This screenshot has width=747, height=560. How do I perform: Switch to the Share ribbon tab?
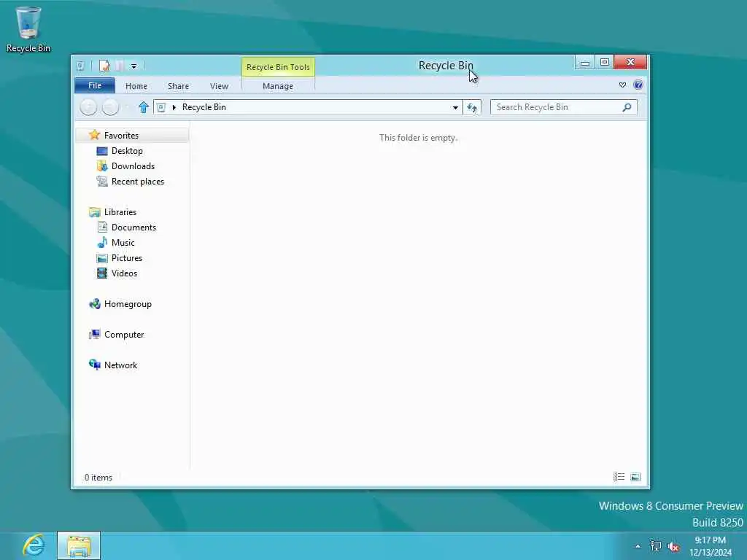click(x=178, y=86)
